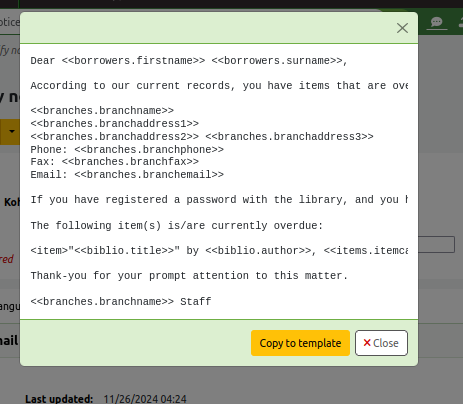
Task: Click the Copy to template button
Action: pyautogui.click(x=300, y=343)
